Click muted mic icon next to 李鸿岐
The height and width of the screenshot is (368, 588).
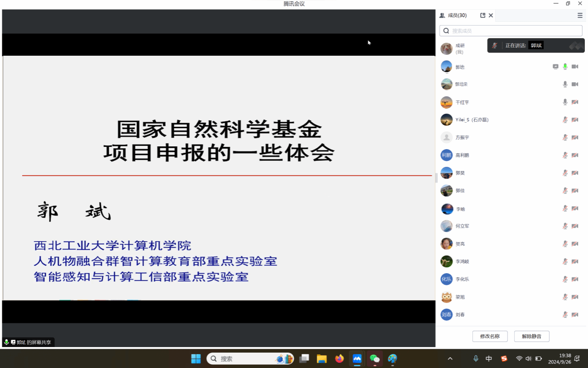(x=565, y=262)
